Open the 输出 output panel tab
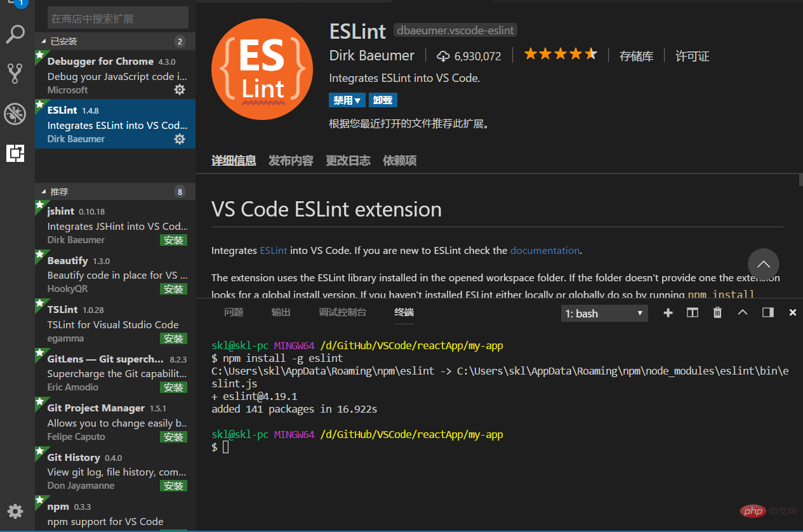Screen dimensions: 803x532 tap(281, 312)
